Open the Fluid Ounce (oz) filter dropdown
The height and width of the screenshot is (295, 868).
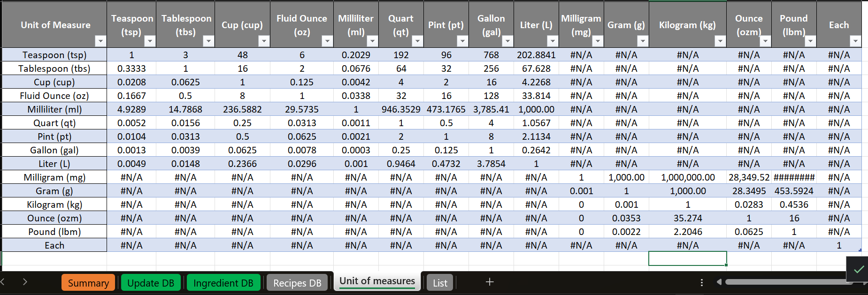coord(327,41)
